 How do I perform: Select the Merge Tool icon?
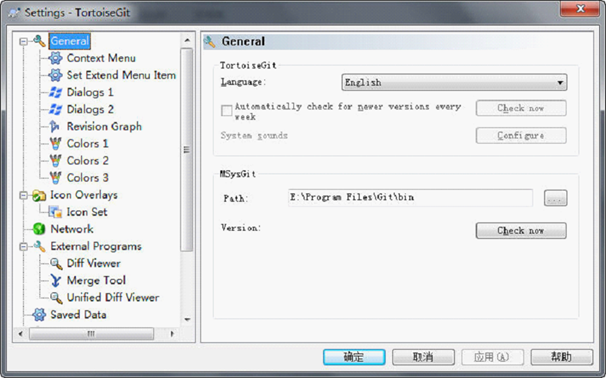(56, 280)
